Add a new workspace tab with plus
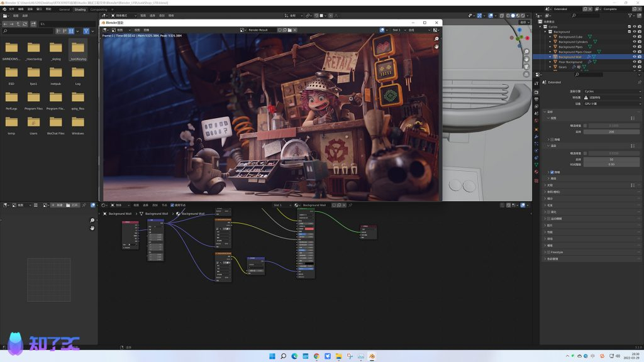The image size is (644, 362). [x=112, y=9]
